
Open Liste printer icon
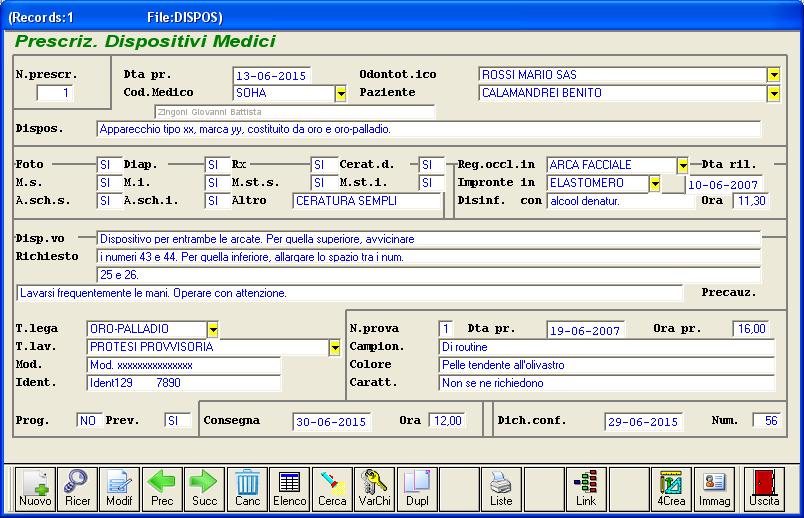[501, 489]
